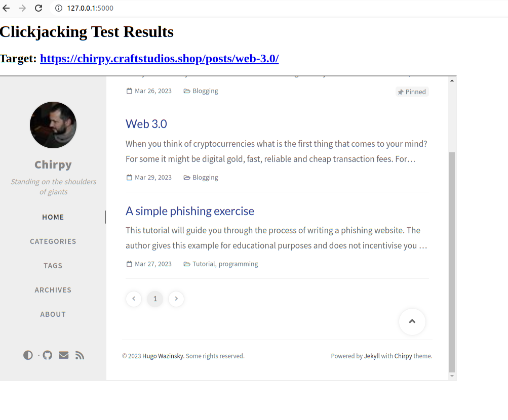Screen dimensions: 508x420
Task: Click the Pinned badge icon
Action: pyautogui.click(x=400, y=91)
